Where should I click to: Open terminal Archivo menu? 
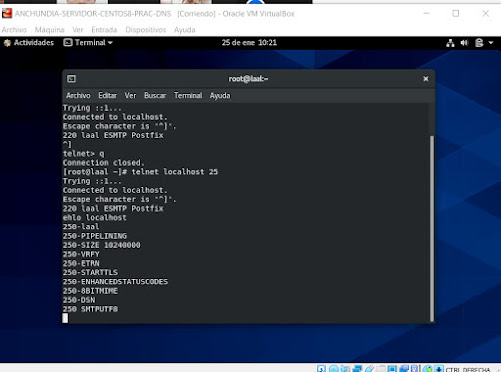pos(78,96)
